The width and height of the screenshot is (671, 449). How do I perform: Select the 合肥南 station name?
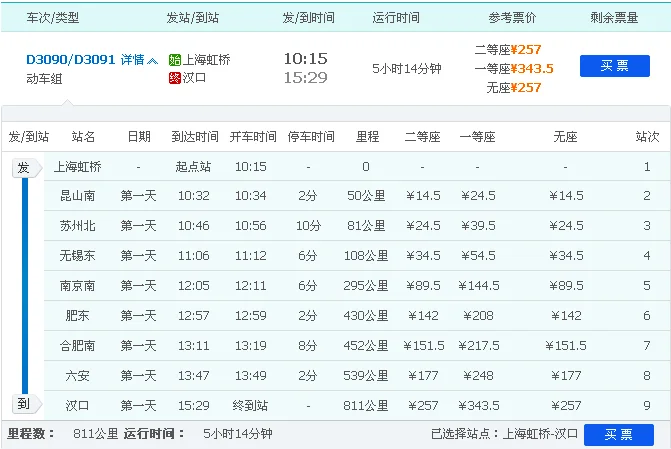click(77, 345)
